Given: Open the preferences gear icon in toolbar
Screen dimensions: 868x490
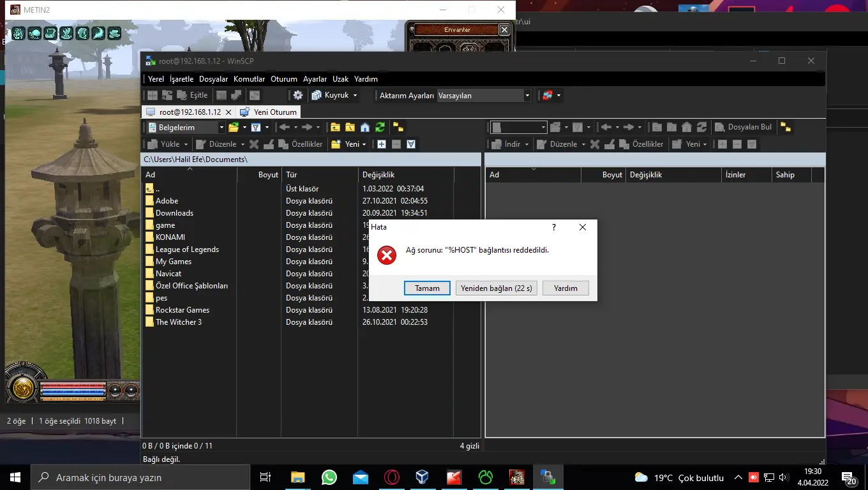Looking at the screenshot, I should [x=297, y=96].
